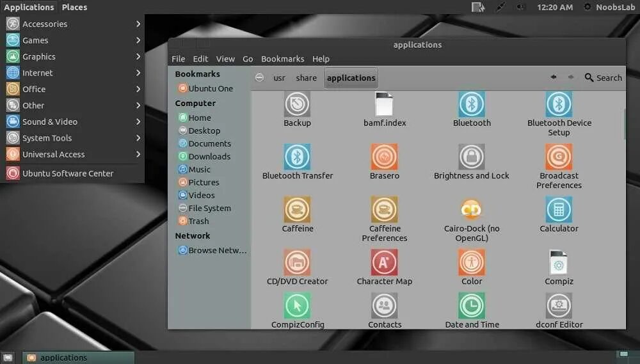Select Browse Network in sidebar
The image size is (640, 364).
(x=212, y=251)
